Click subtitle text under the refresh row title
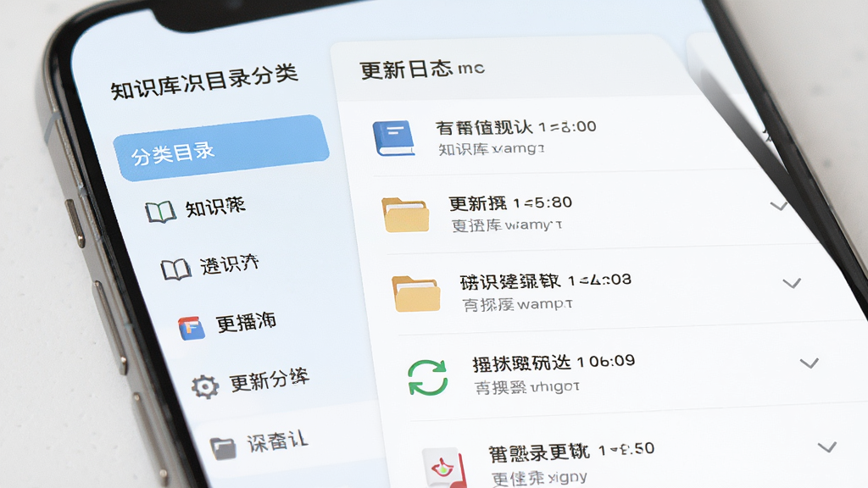This screenshot has width=868, height=488. pyautogui.click(x=526, y=386)
